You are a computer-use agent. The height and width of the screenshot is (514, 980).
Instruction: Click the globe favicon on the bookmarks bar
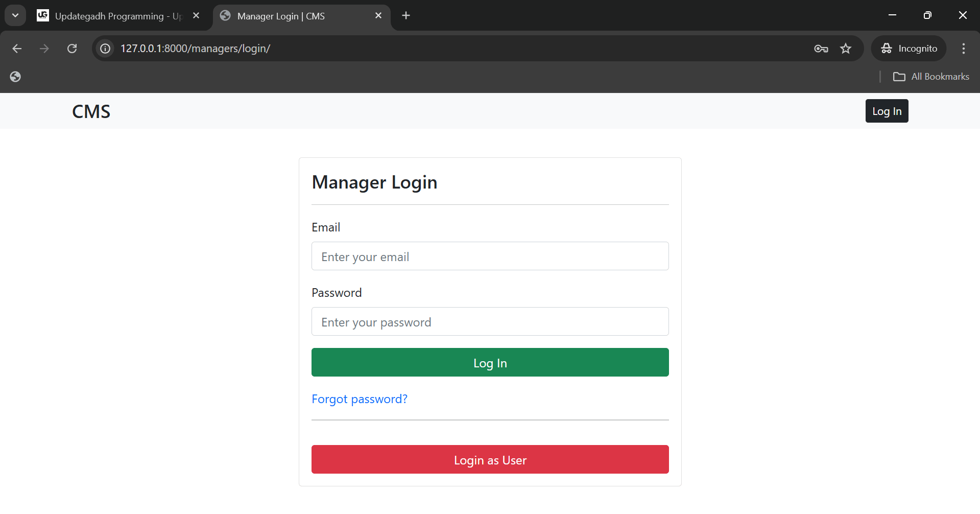click(15, 76)
